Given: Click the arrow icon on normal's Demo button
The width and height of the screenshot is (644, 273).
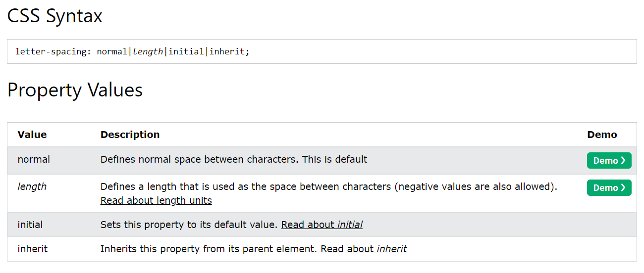Looking at the screenshot, I should pyautogui.click(x=623, y=161).
